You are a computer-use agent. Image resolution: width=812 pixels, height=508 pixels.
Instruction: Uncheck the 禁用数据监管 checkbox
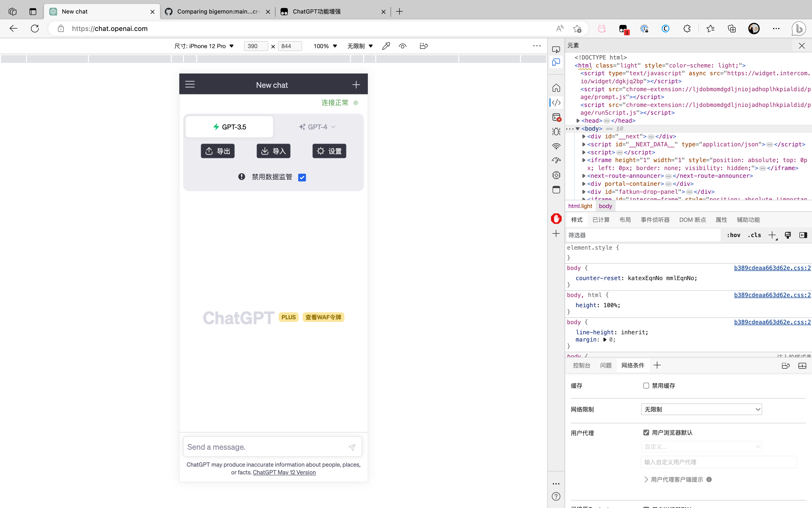(x=302, y=177)
